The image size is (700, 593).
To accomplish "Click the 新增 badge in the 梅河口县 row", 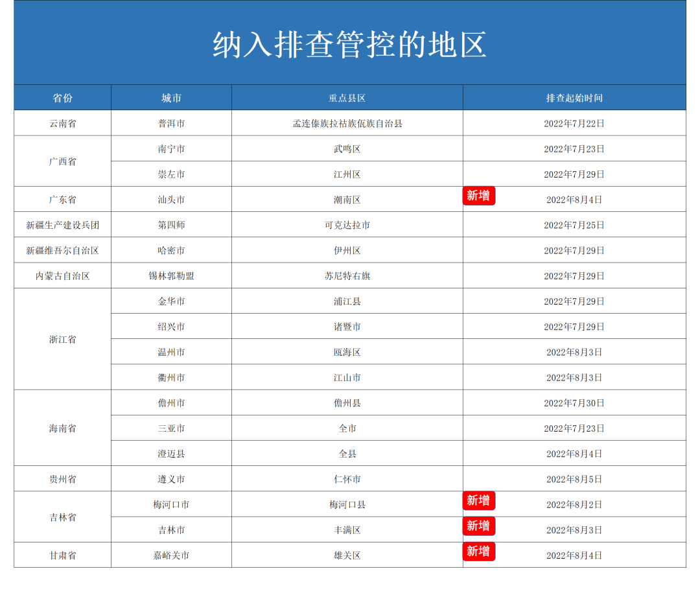I will (x=478, y=500).
